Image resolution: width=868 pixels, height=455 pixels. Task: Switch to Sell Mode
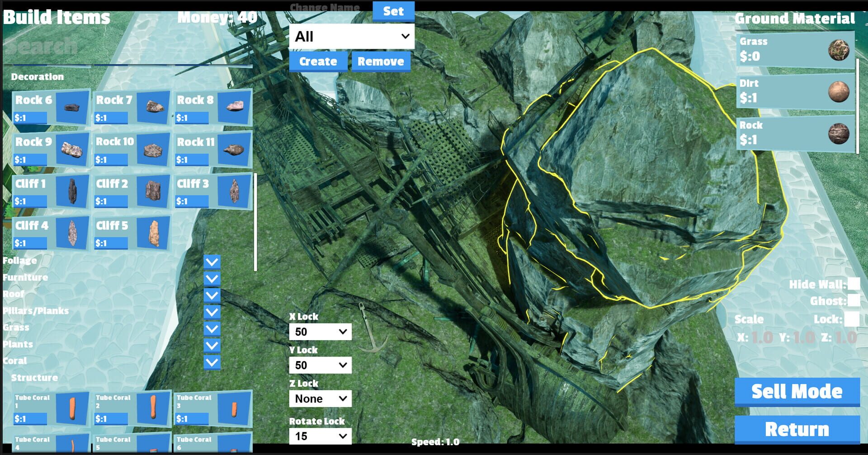(x=796, y=391)
